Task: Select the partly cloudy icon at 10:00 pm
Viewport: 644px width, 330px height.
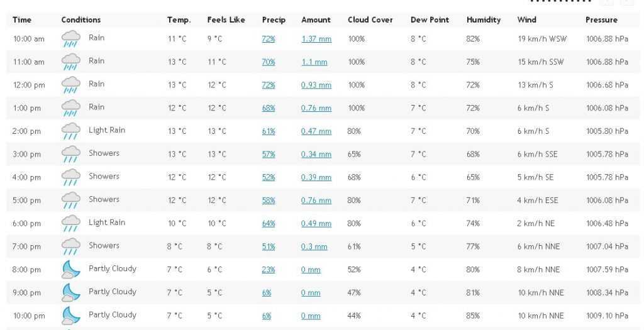Action: [70, 316]
